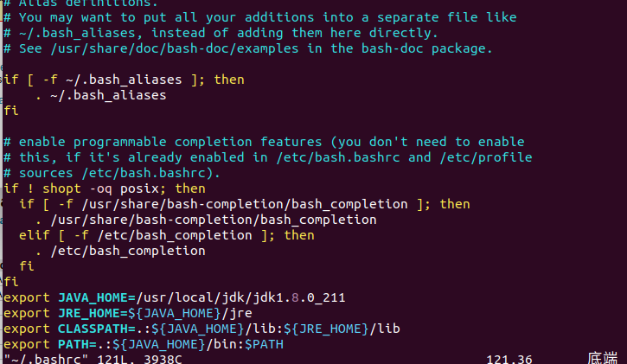Viewport: 627px width, 364px height.
Task: Click the '/etc/bash_completion' source line
Action: click(120, 251)
